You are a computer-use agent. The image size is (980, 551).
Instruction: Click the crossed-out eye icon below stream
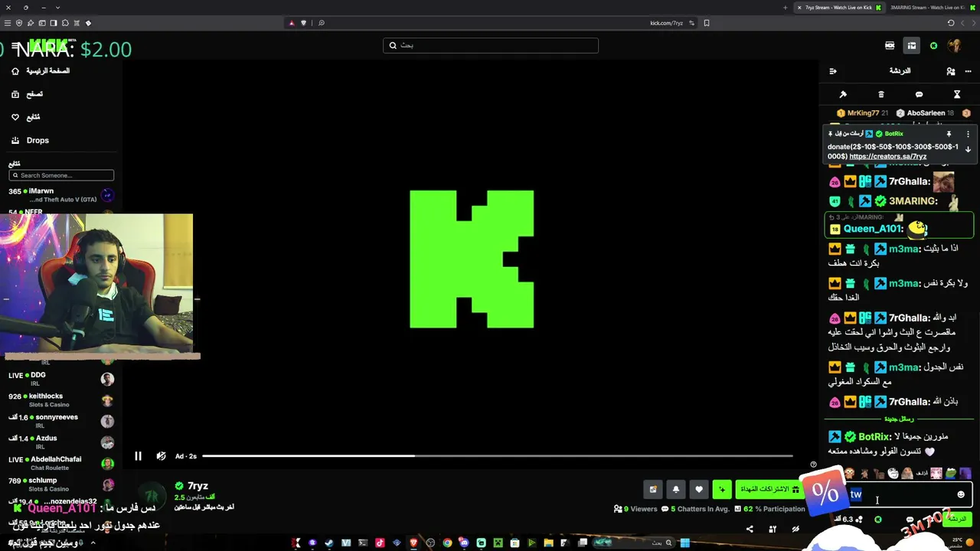tap(795, 529)
